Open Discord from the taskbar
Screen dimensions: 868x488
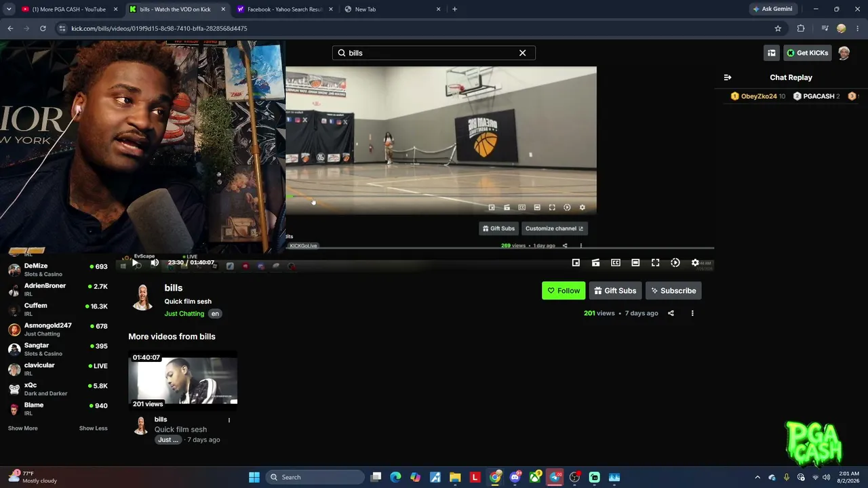tap(515, 477)
